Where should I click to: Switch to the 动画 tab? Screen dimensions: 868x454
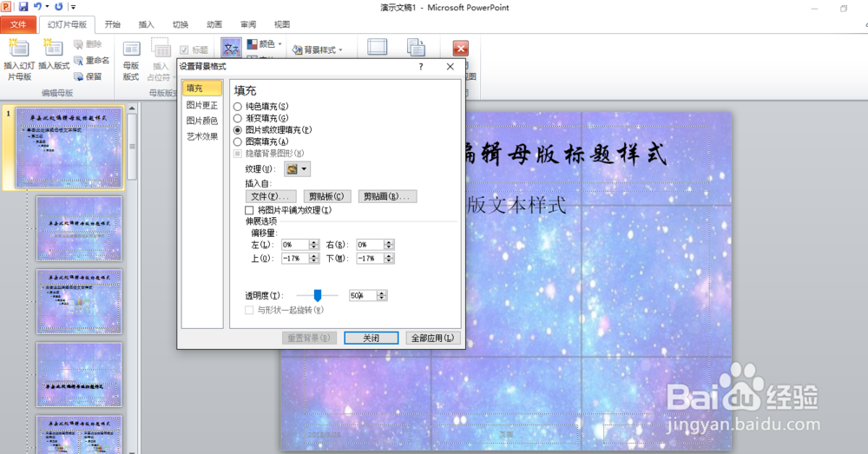coord(214,24)
